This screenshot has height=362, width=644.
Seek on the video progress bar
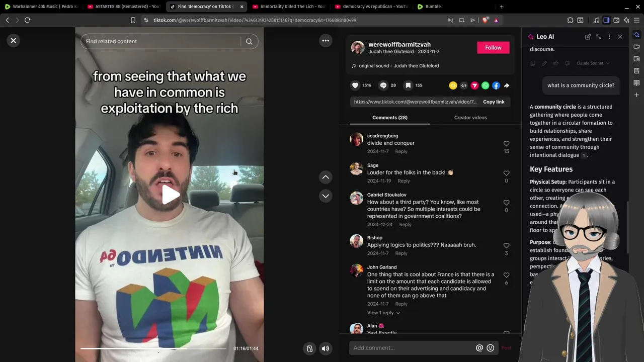(x=153, y=348)
